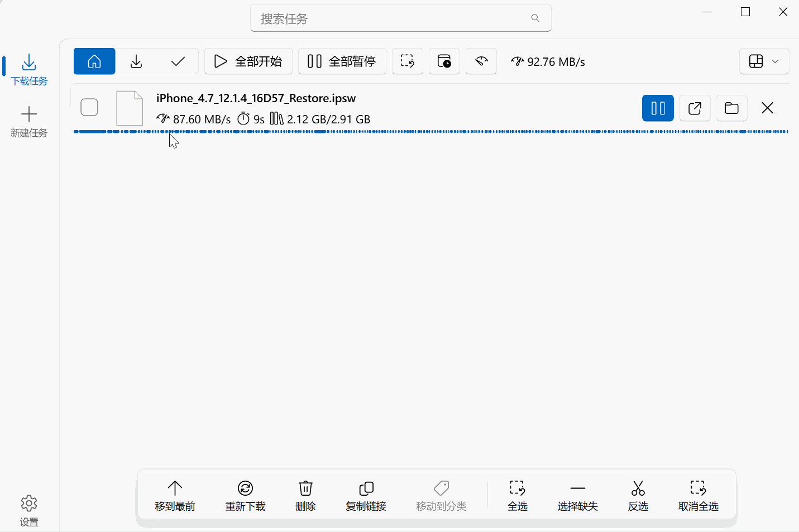Open the ipsw task's containing folder

731,108
